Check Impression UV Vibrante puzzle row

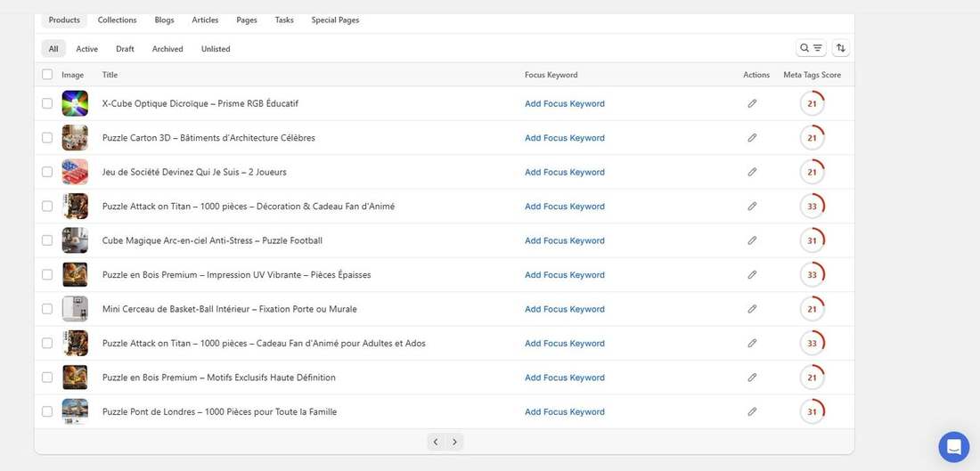click(x=47, y=275)
